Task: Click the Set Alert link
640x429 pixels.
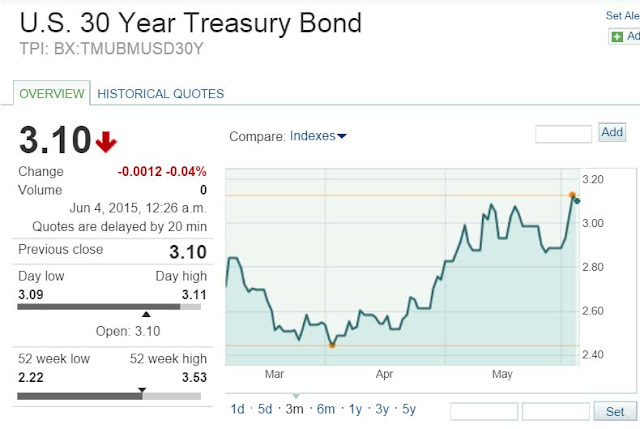Action: coord(622,16)
